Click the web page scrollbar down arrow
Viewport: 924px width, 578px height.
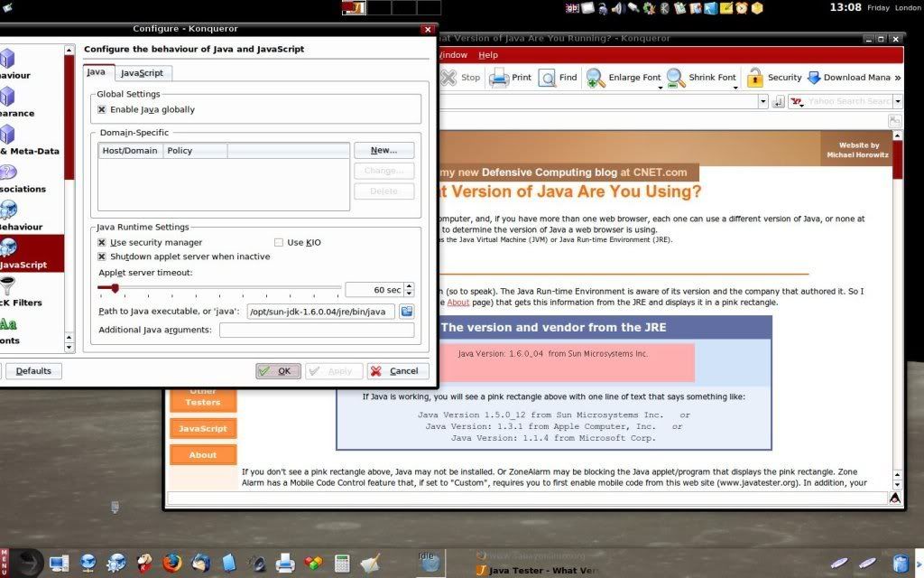898,485
